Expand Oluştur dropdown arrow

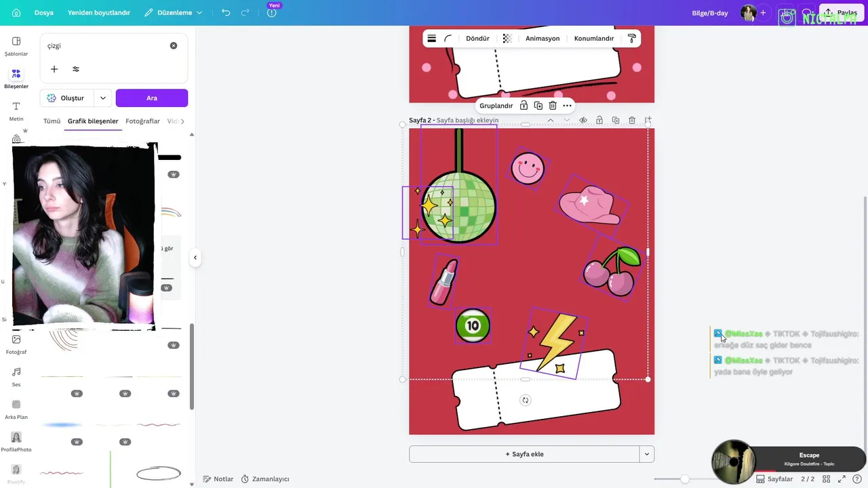(103, 98)
